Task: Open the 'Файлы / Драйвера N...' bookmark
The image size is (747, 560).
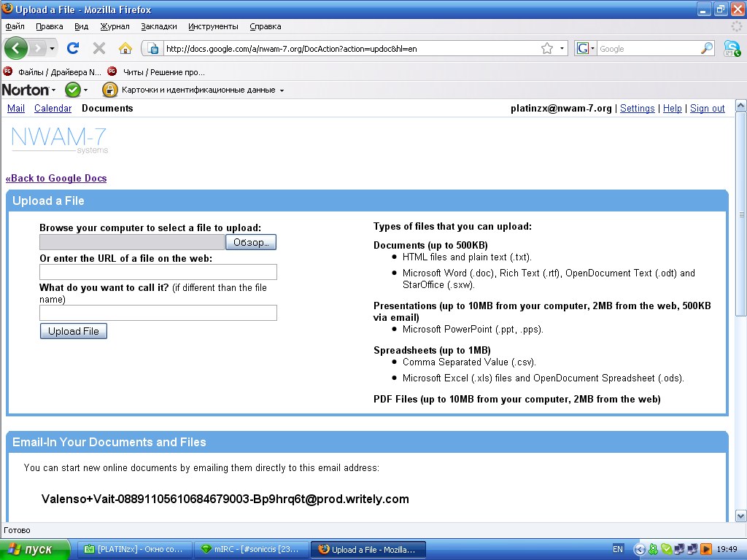Action: (53, 72)
